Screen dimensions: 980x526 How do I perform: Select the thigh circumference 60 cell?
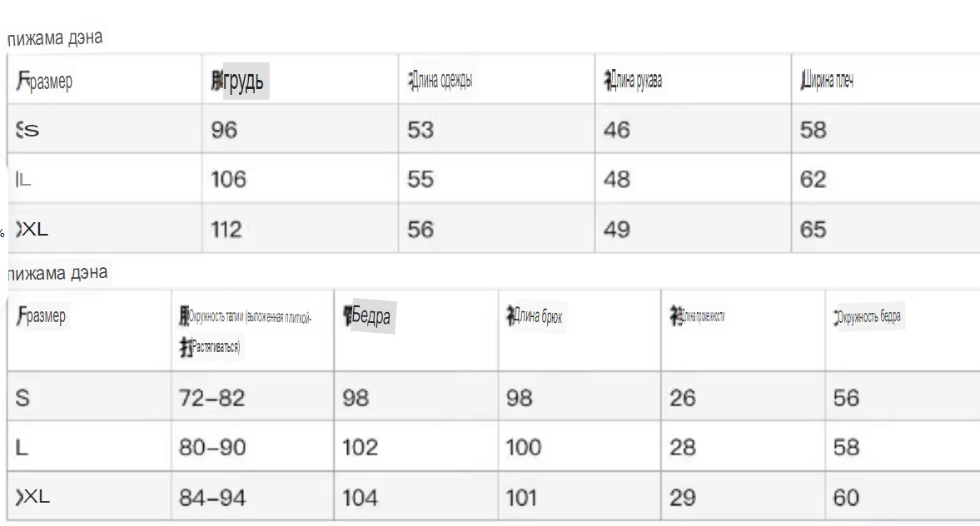coord(903,497)
